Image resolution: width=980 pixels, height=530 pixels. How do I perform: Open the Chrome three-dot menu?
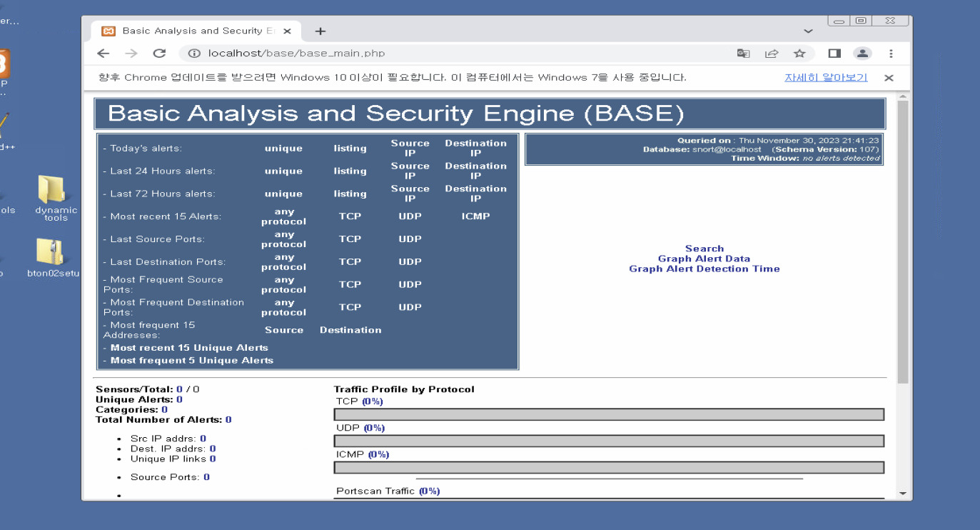(x=891, y=54)
